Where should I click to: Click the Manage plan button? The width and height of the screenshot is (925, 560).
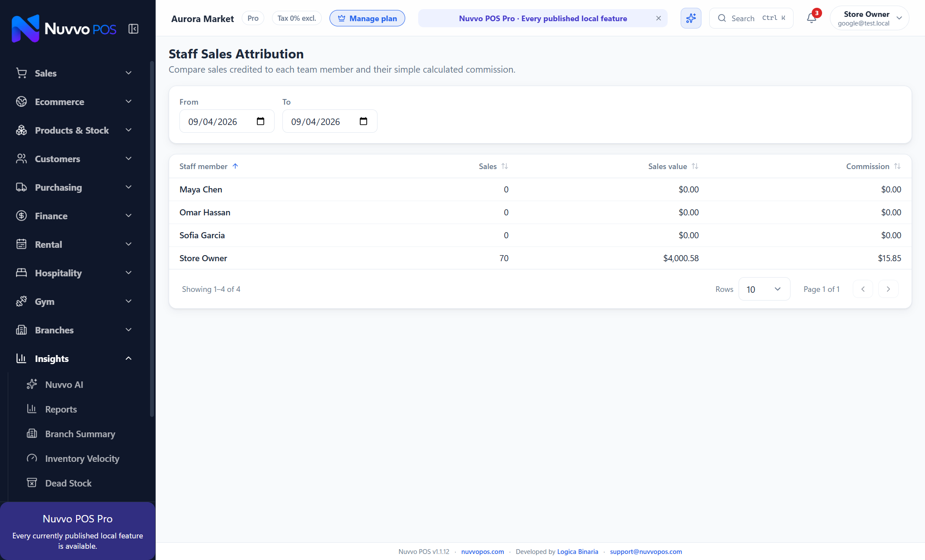367,18
